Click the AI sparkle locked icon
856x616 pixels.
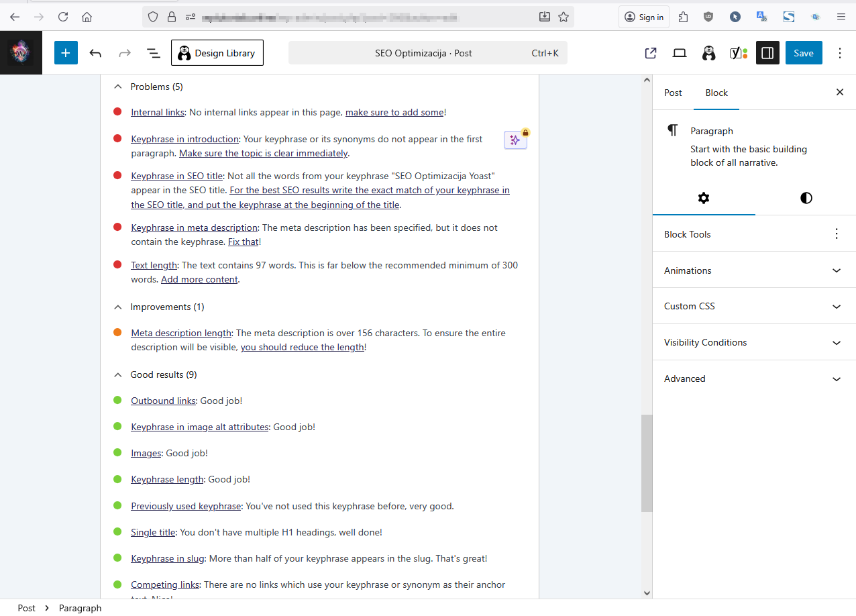click(515, 140)
